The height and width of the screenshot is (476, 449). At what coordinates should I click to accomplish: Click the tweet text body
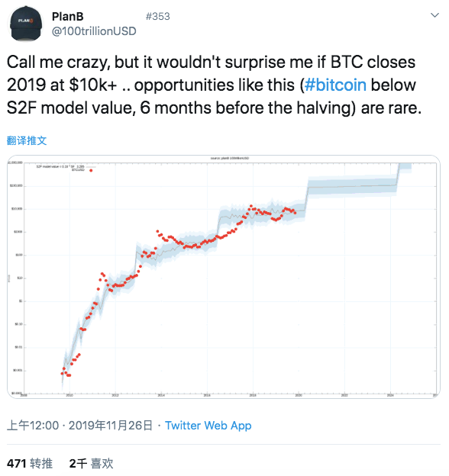pyautogui.click(x=214, y=85)
